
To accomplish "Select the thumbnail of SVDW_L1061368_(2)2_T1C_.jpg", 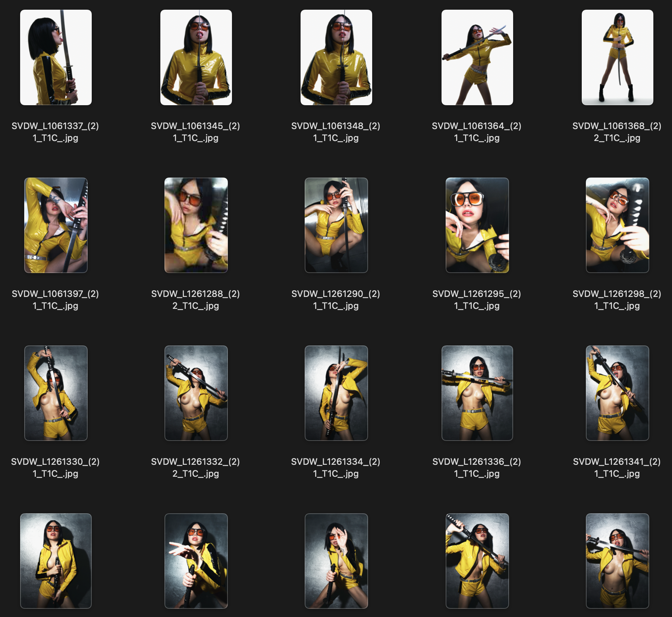I will coord(618,57).
